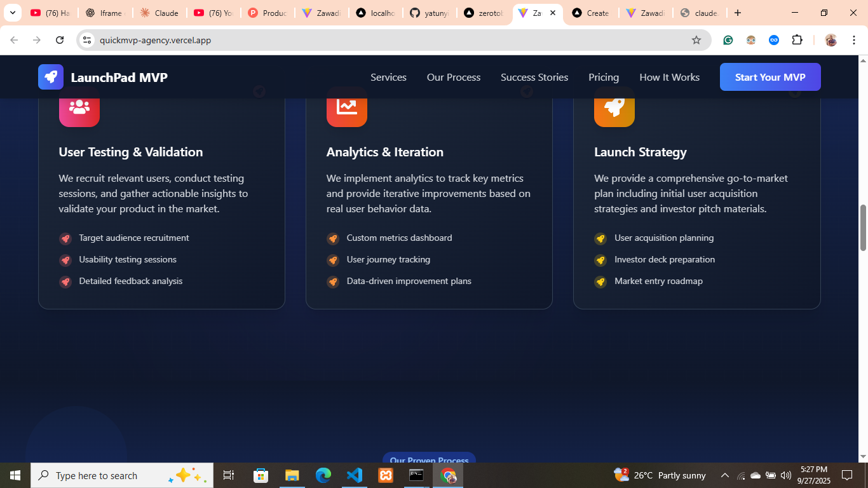Image resolution: width=868 pixels, height=488 pixels.
Task: Click the Market entry roadmap list item
Action: point(658,281)
